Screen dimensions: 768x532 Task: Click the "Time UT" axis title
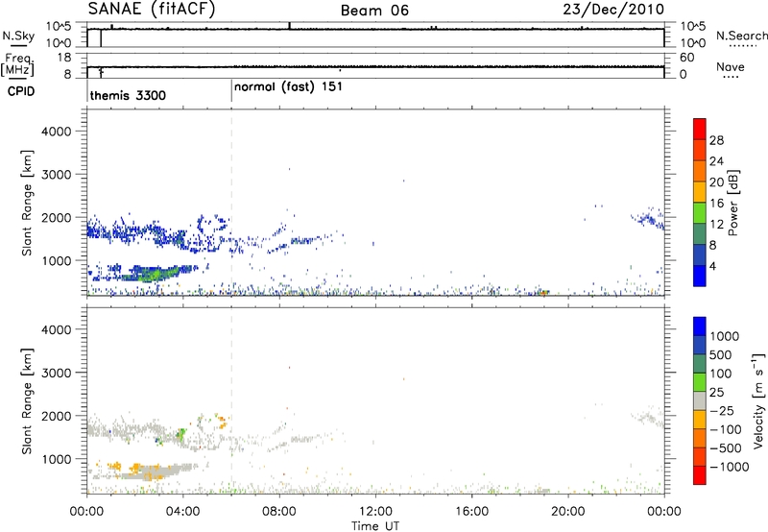tap(375, 526)
